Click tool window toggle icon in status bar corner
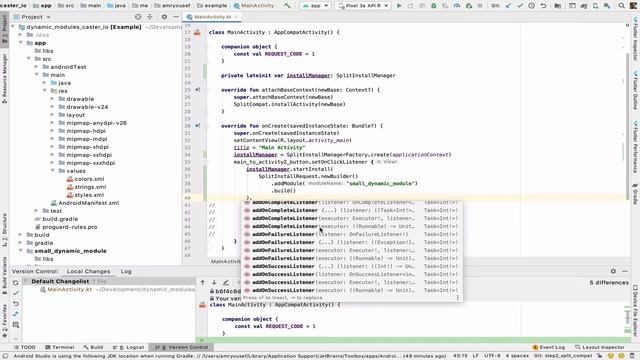640x360 pixels. [x=5, y=356]
